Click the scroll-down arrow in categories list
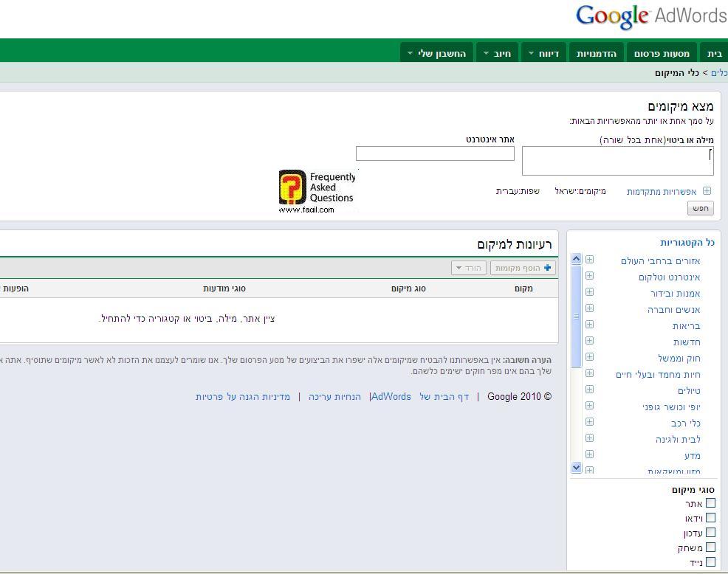Viewport: 728px width, 574px height. 577,467
